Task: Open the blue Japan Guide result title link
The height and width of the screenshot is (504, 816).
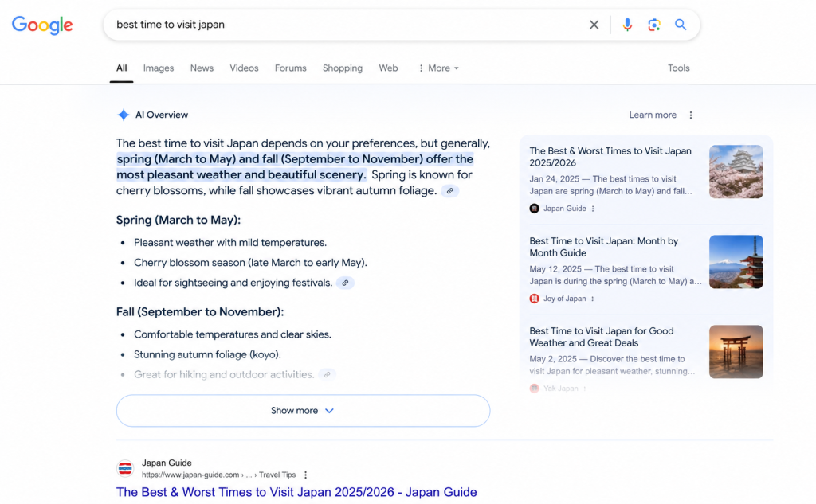Action: click(x=296, y=492)
